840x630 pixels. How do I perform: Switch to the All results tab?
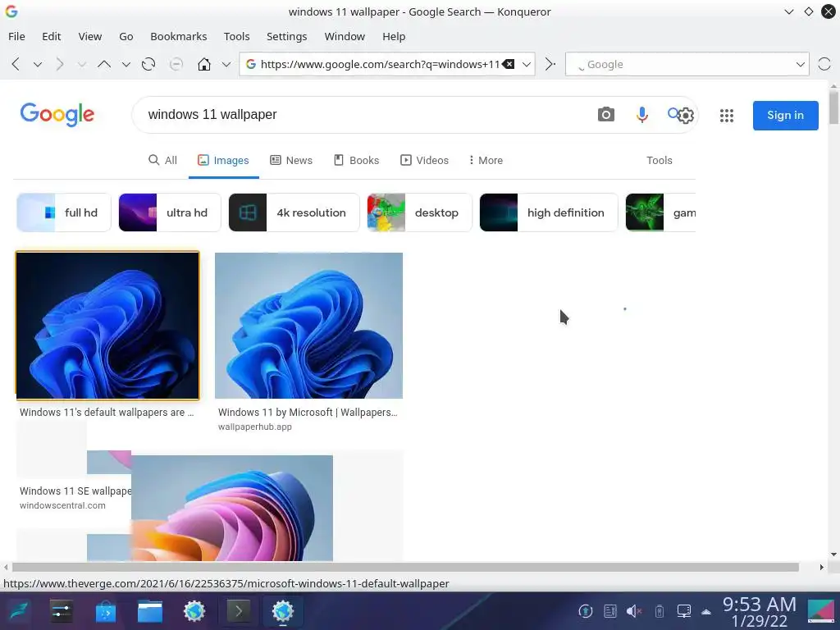[x=162, y=160]
